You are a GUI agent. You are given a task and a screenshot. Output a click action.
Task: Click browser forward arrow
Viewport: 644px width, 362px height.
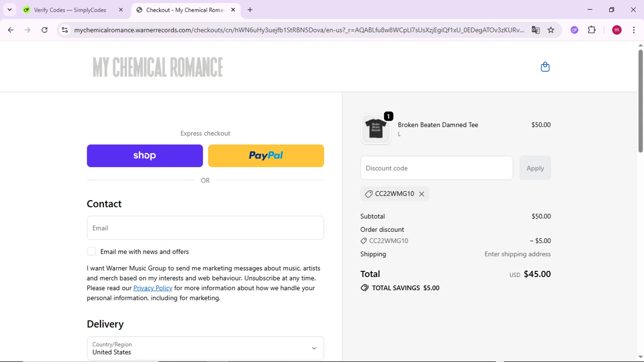[x=27, y=30]
